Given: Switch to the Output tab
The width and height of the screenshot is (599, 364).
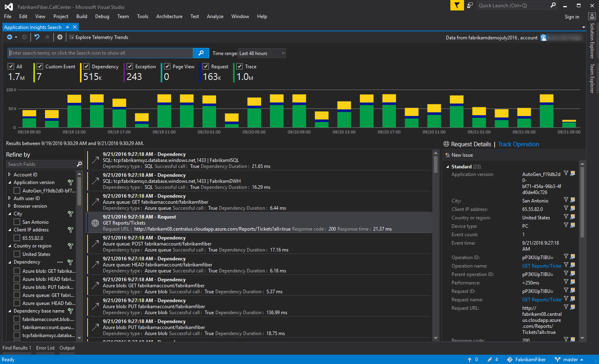Looking at the screenshot, I should (67, 348).
